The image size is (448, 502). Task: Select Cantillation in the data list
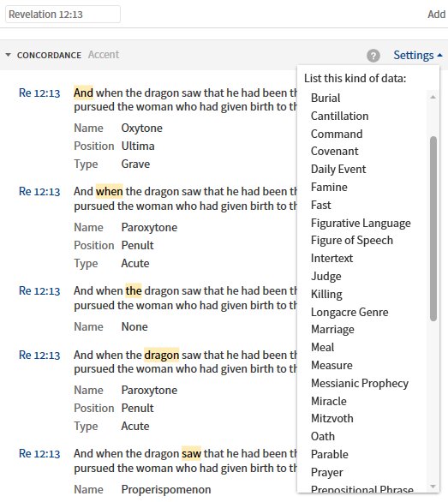(339, 116)
